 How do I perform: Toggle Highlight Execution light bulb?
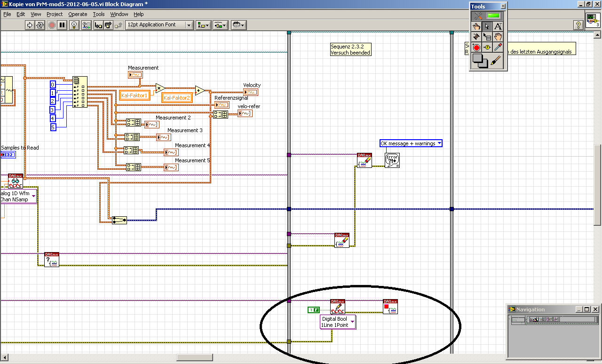click(x=74, y=25)
